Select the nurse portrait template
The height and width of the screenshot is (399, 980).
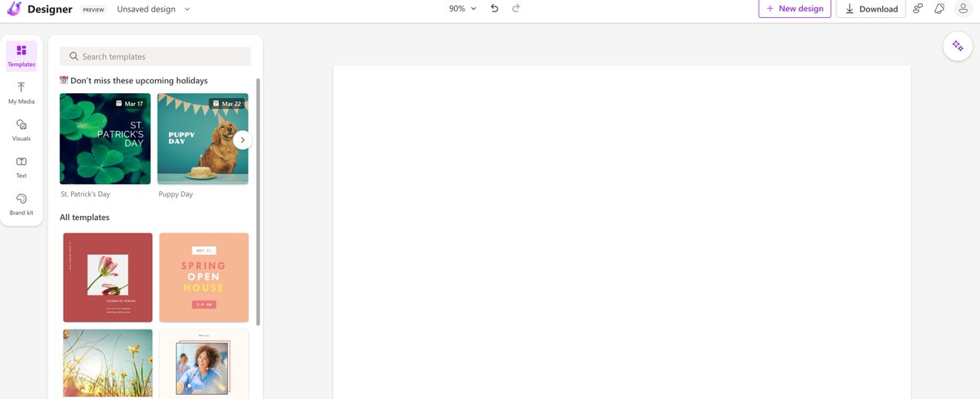(x=204, y=364)
